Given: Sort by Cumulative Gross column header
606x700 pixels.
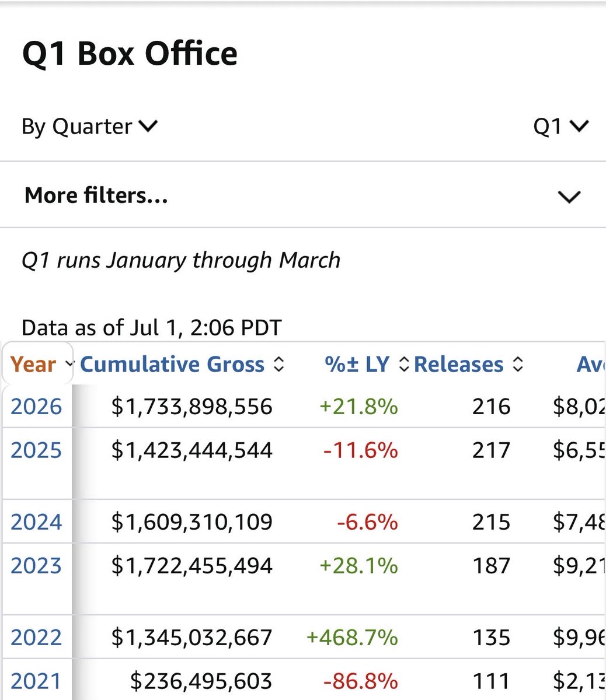Looking at the screenshot, I should 172,365.
